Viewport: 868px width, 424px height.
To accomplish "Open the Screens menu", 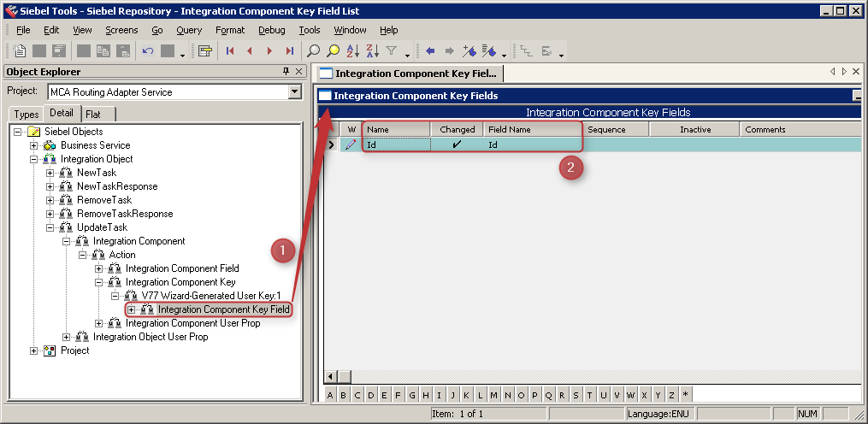I will (121, 30).
